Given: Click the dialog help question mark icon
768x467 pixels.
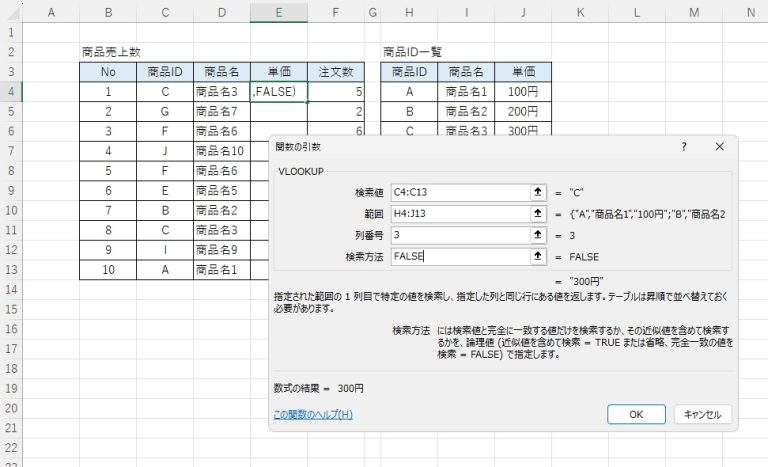Looking at the screenshot, I should [x=684, y=146].
